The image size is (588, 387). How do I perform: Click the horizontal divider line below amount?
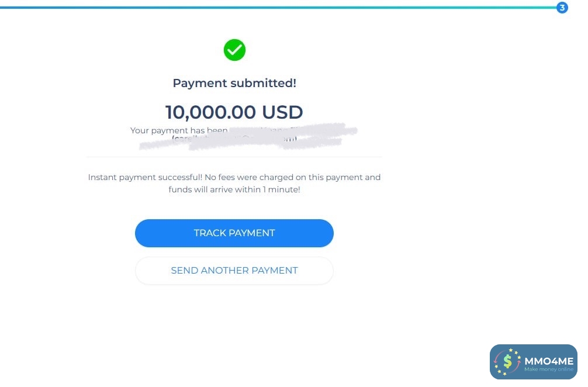[234, 157]
